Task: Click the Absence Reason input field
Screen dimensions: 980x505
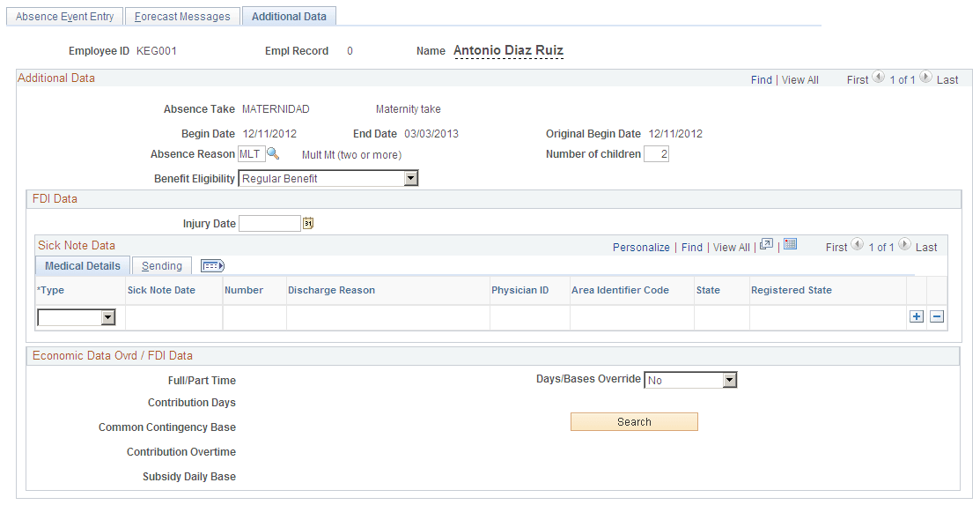Action: tap(252, 154)
